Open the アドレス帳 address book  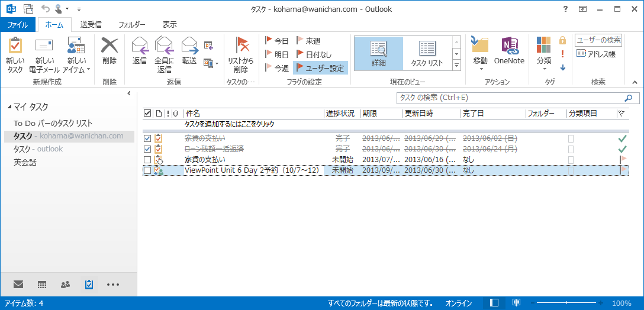click(x=597, y=54)
